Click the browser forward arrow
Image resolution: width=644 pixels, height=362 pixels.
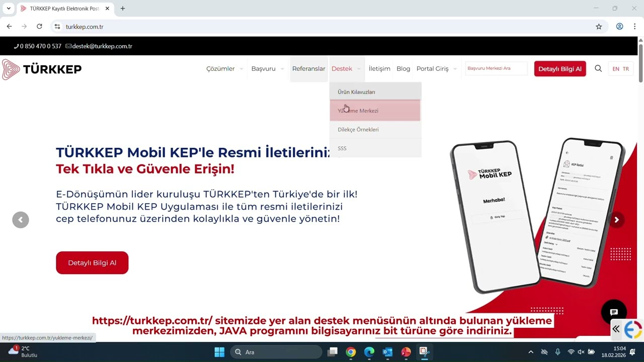24,27
